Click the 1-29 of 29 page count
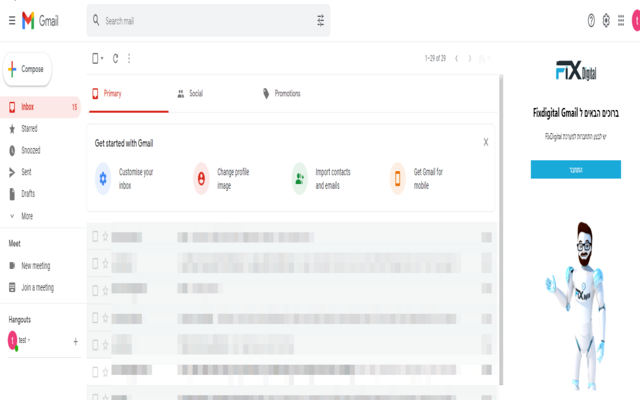The width and height of the screenshot is (640, 400). click(435, 58)
